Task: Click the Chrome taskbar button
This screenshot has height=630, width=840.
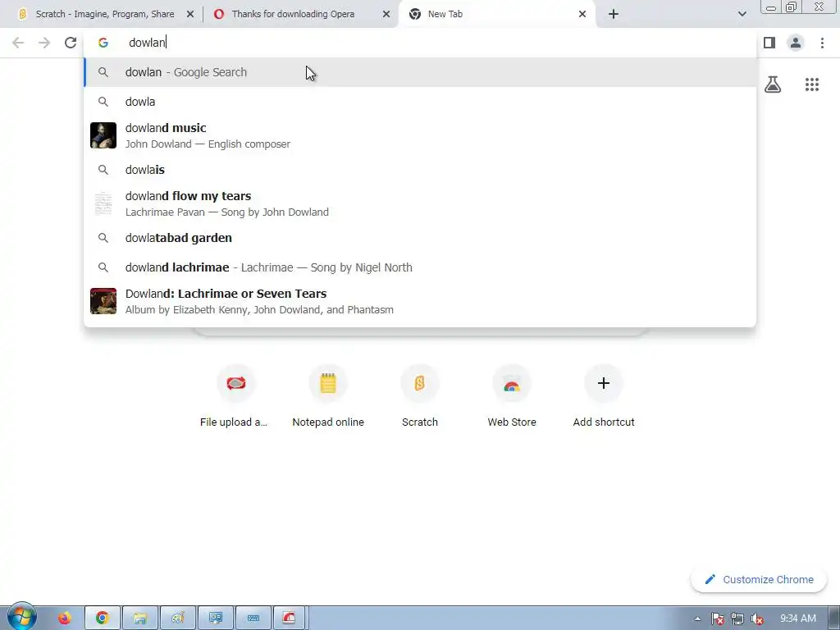Action: click(103, 619)
